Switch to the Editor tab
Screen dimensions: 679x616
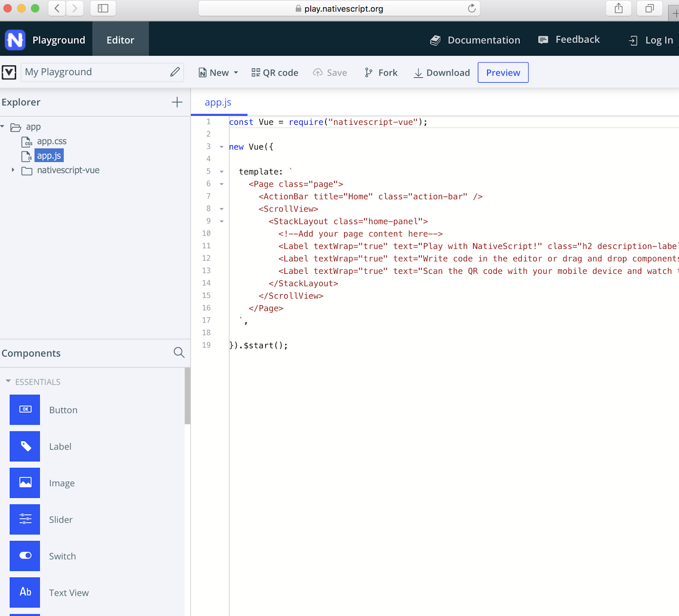(x=121, y=39)
